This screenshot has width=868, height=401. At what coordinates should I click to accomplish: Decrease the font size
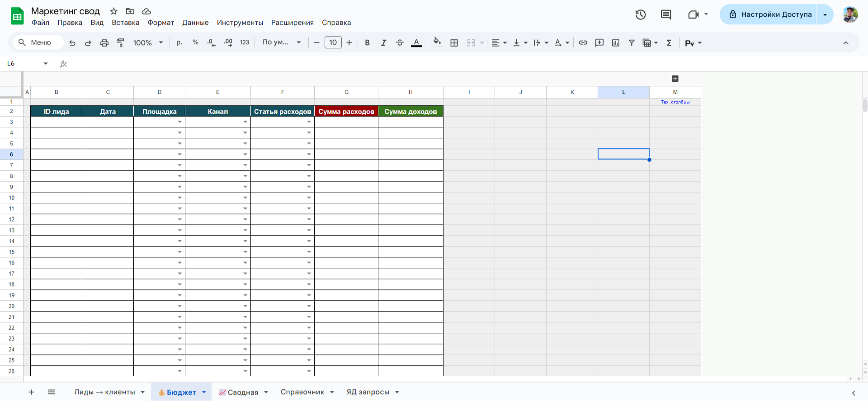pos(316,42)
